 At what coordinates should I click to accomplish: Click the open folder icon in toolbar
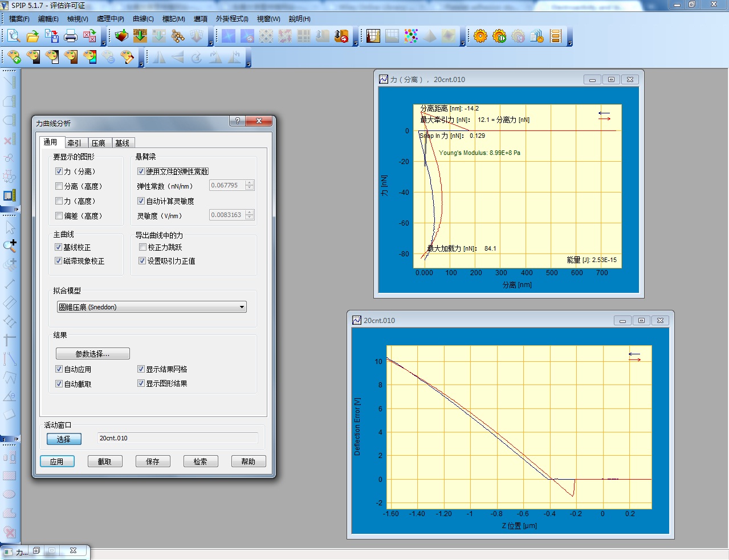[32, 36]
